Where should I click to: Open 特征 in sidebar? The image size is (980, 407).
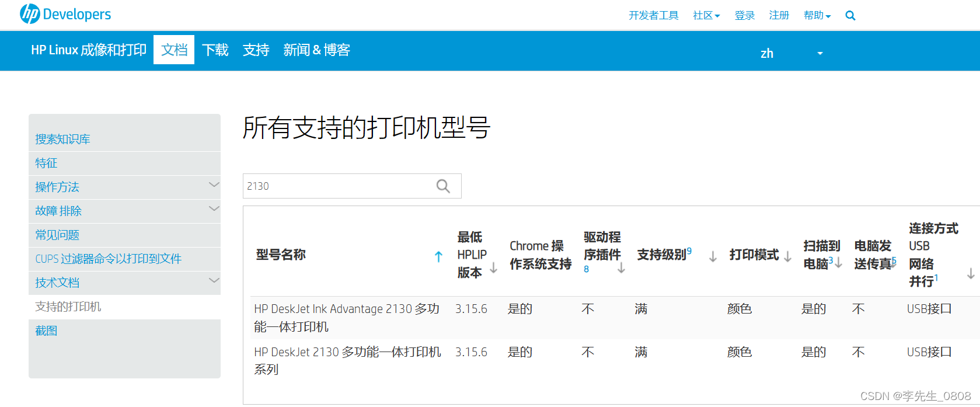[46, 163]
